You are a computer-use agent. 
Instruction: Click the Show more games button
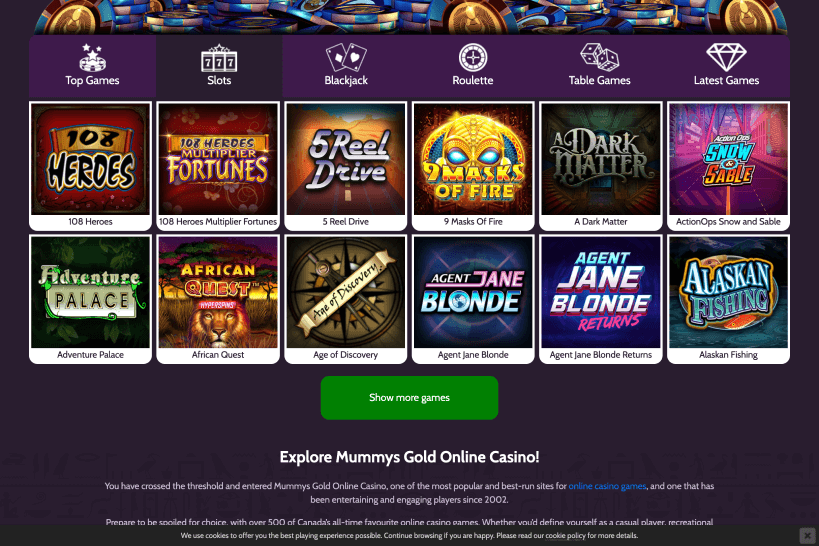click(409, 398)
